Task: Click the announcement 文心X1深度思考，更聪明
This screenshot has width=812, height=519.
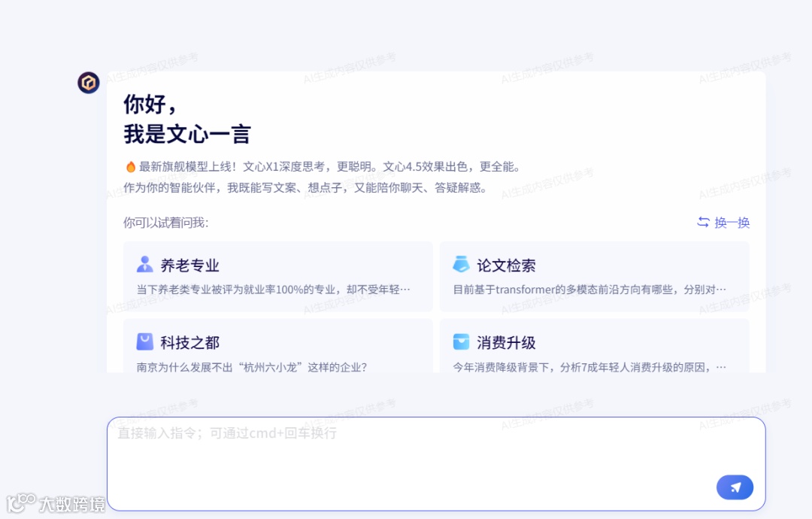Action: click(311, 167)
